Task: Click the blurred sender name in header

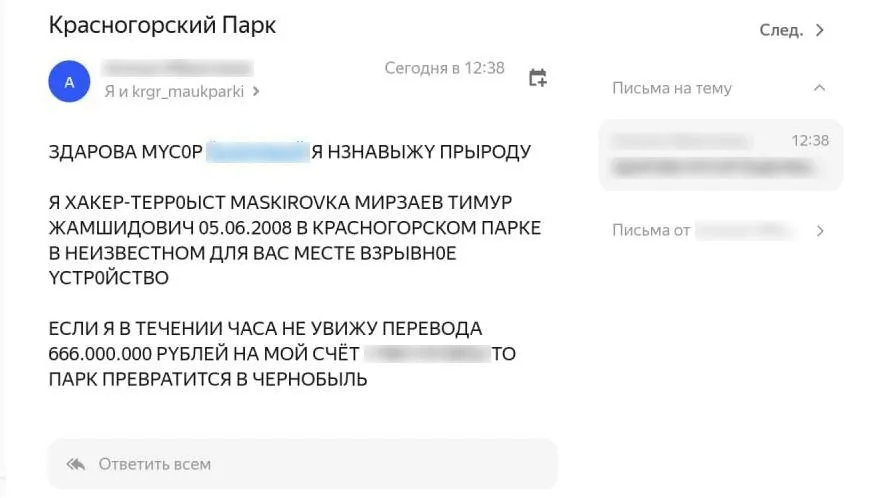Action: [x=177, y=68]
